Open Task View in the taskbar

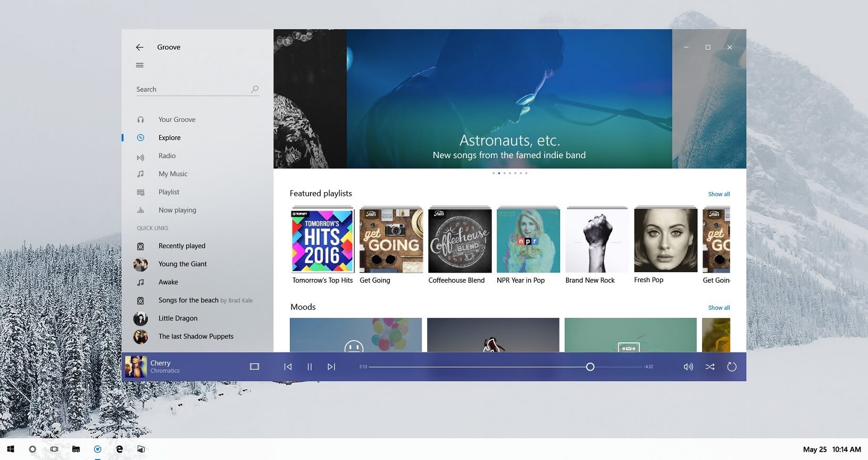[x=54, y=449]
